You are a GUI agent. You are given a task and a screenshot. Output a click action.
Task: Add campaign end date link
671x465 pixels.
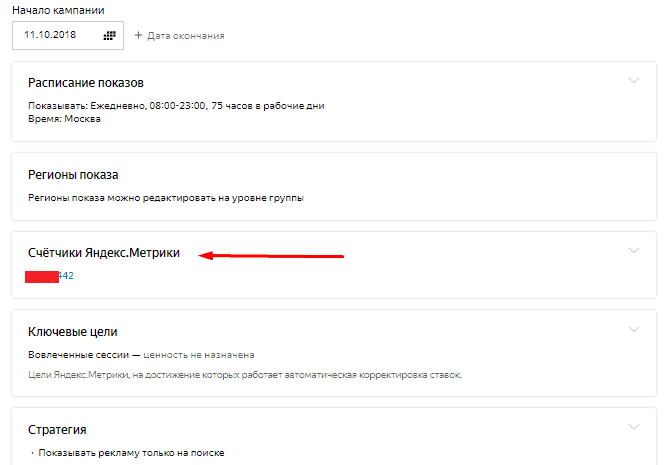click(179, 36)
